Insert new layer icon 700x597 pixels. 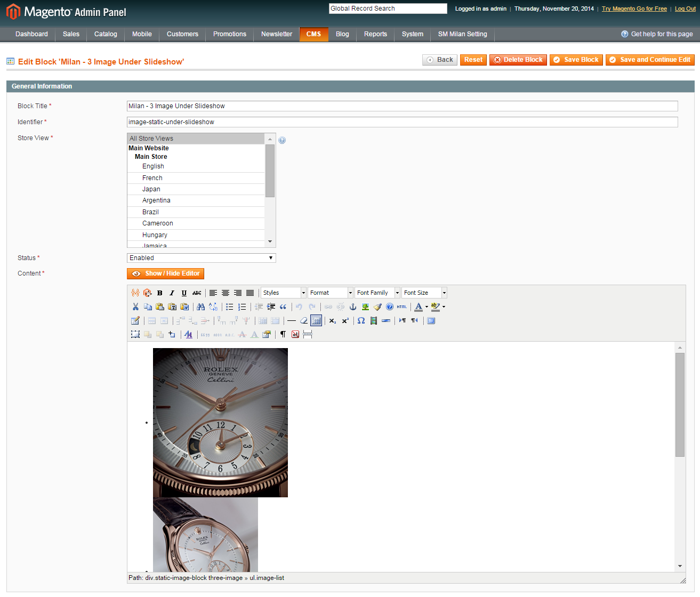(x=135, y=334)
